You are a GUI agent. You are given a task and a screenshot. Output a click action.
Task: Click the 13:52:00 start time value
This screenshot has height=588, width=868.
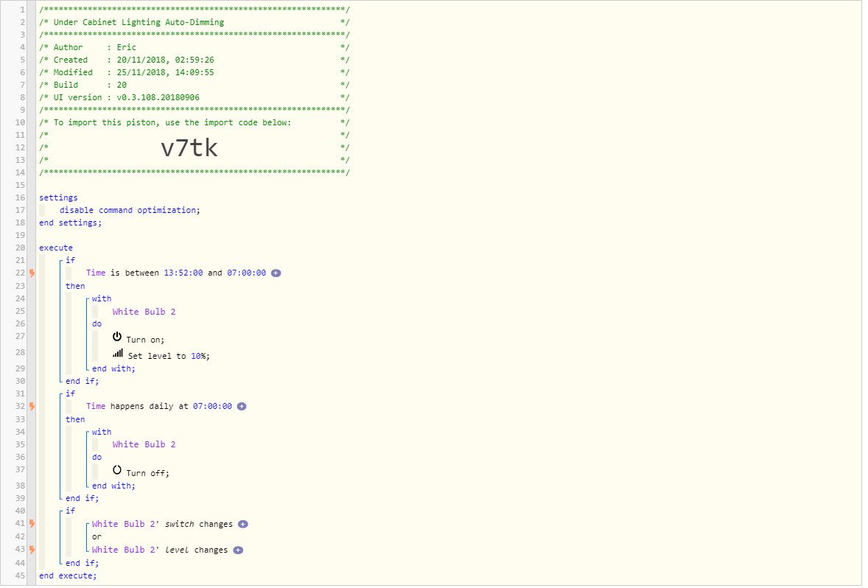tap(183, 273)
